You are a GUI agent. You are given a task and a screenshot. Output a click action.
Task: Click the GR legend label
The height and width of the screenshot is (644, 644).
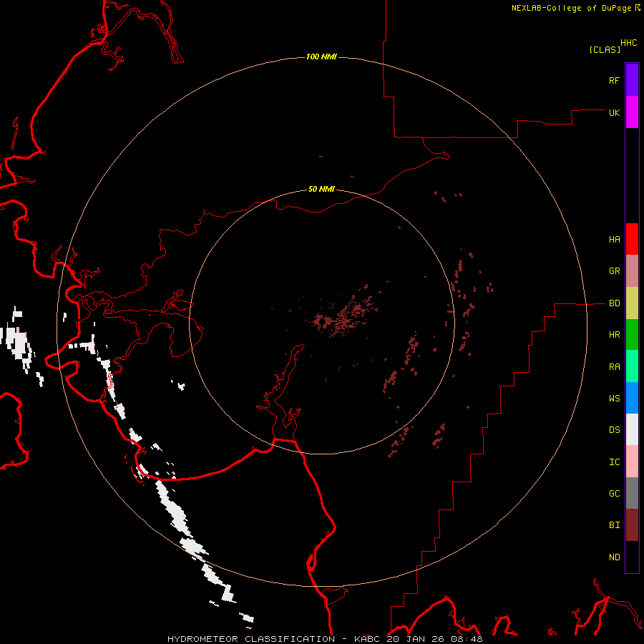coord(614,271)
